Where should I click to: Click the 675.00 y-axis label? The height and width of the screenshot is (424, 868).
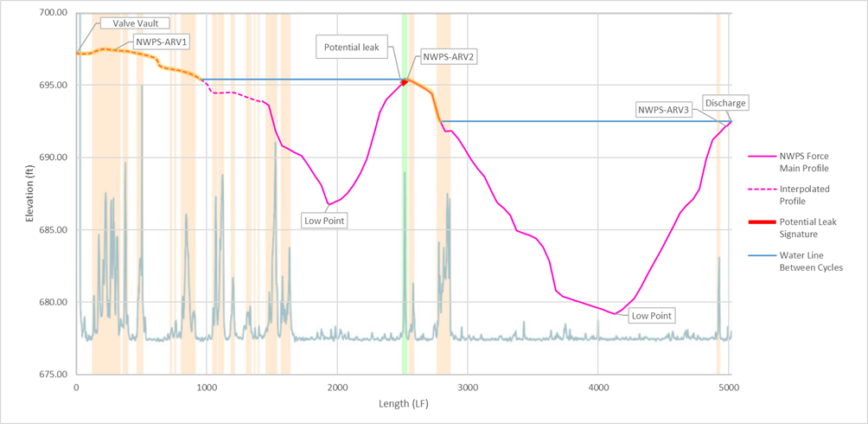[x=54, y=375]
